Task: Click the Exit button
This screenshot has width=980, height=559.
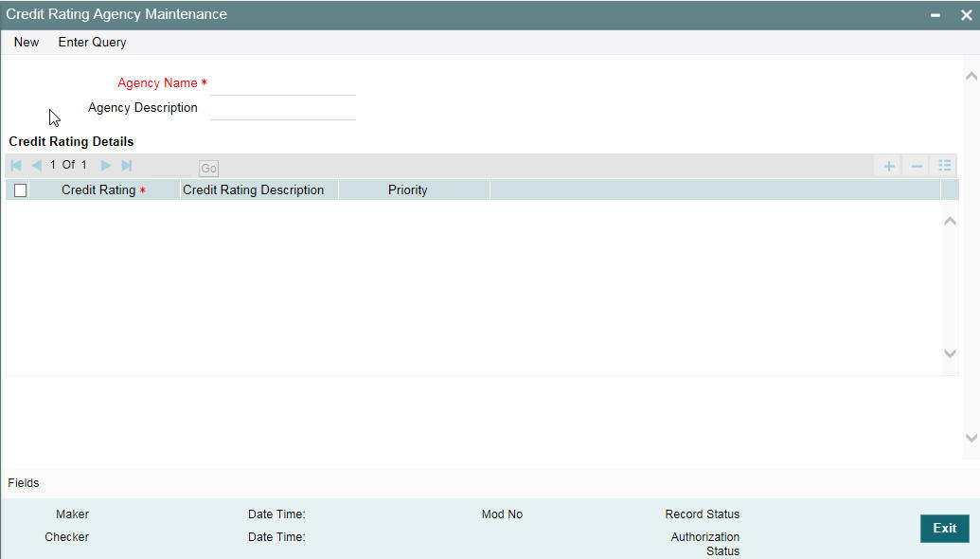Action: 944,529
